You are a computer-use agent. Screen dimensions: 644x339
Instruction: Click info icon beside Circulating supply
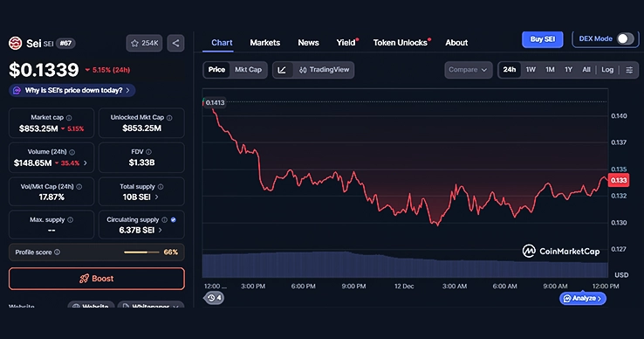(164, 219)
